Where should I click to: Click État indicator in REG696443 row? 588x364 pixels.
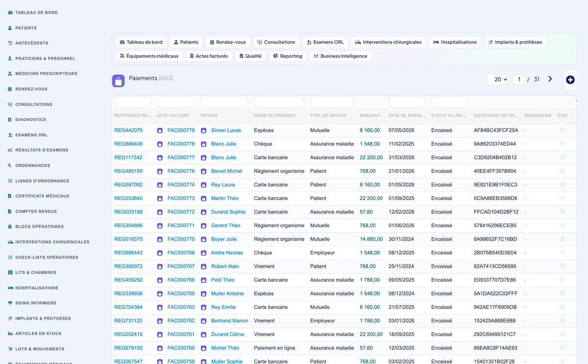click(563, 252)
